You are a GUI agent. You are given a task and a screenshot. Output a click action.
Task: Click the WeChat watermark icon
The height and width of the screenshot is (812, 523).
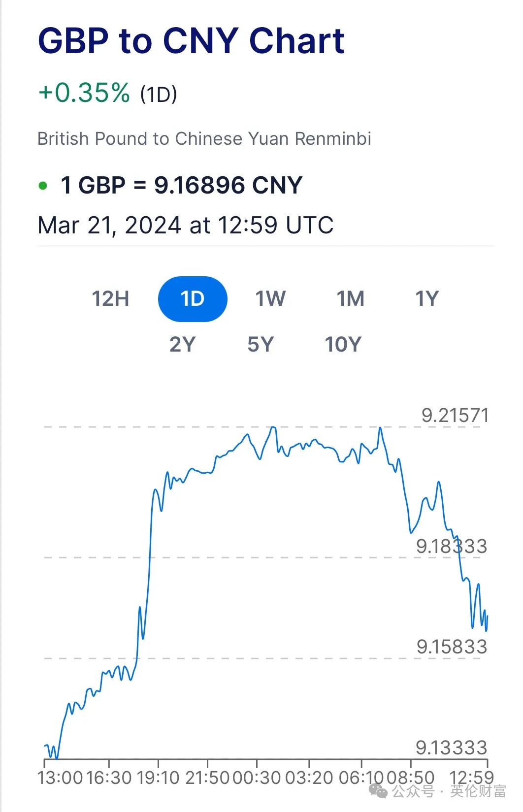[x=378, y=791]
